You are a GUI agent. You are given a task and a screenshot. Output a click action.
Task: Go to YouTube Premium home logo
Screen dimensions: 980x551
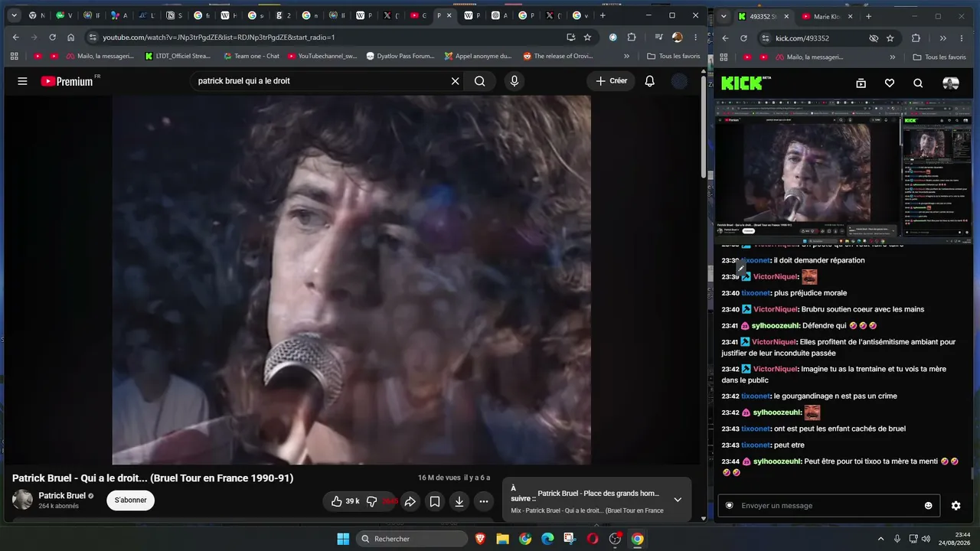point(67,81)
